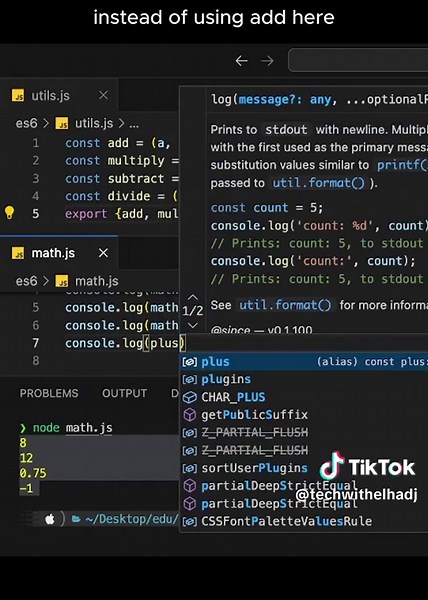Click line 3 'const subtract' in utils.js
Image resolution: width=428 pixels, height=600 pixels.
point(122,178)
